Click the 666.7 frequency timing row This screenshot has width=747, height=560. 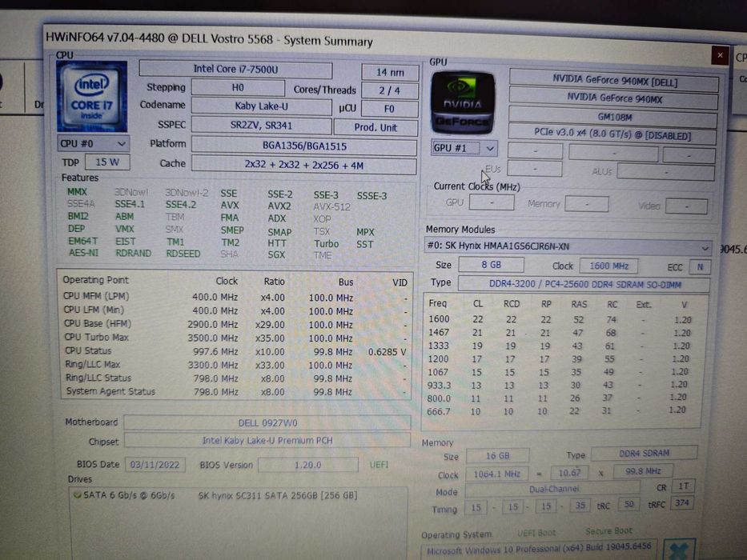click(x=557, y=411)
